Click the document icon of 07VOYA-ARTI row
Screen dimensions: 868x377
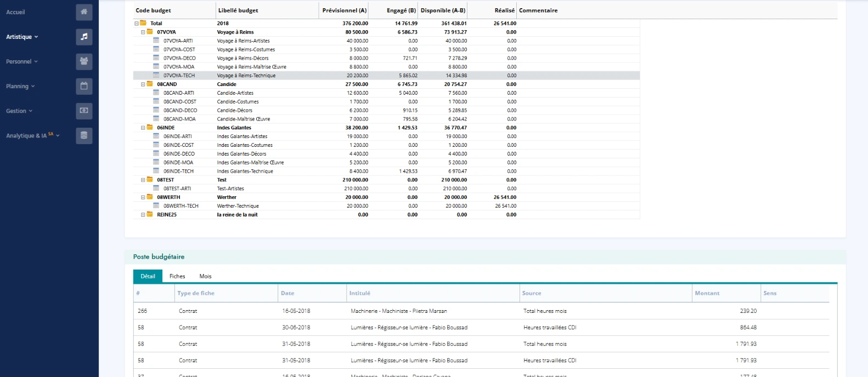tap(156, 41)
